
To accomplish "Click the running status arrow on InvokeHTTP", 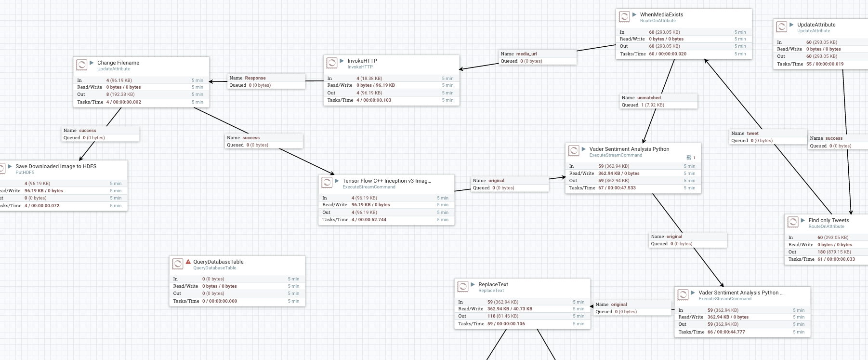I will tap(342, 61).
